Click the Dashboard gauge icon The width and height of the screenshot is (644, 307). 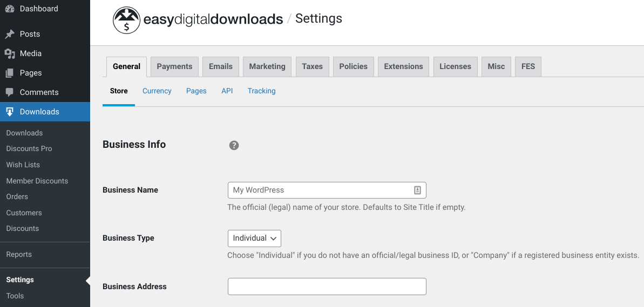9,9
